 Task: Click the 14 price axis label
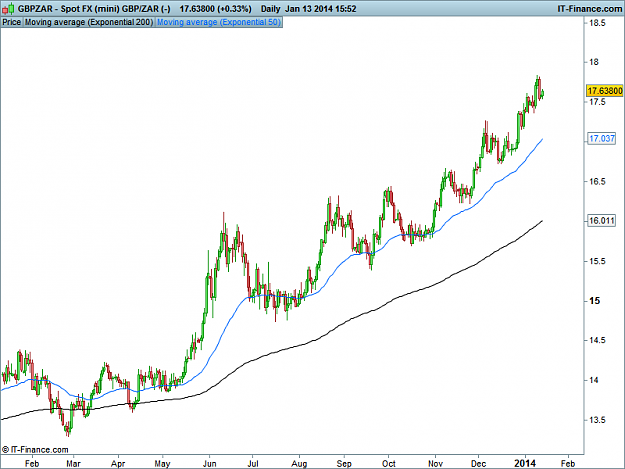[594, 380]
